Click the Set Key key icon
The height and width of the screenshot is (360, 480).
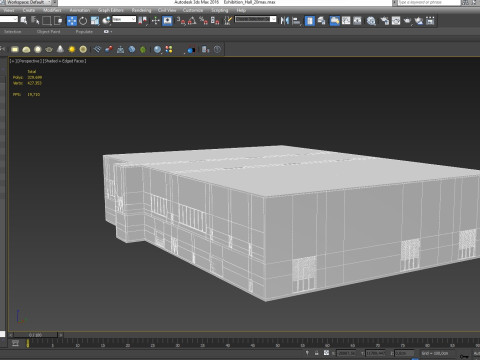pos(464,356)
